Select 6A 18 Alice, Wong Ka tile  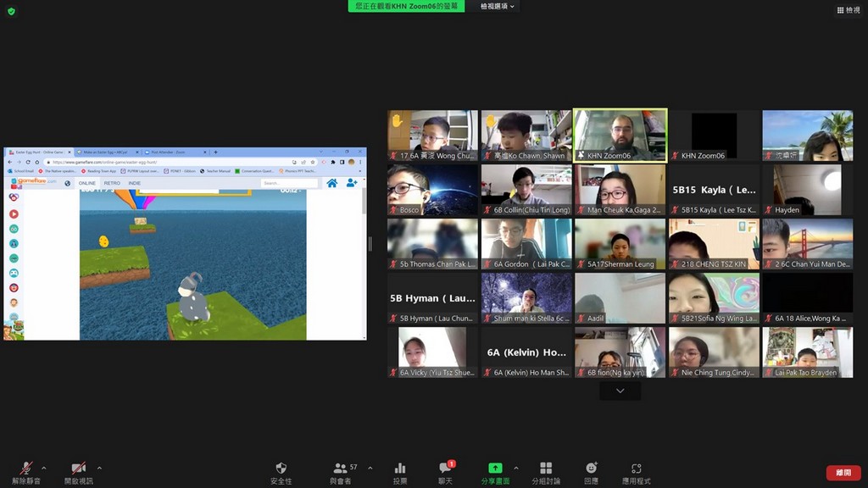tap(808, 297)
